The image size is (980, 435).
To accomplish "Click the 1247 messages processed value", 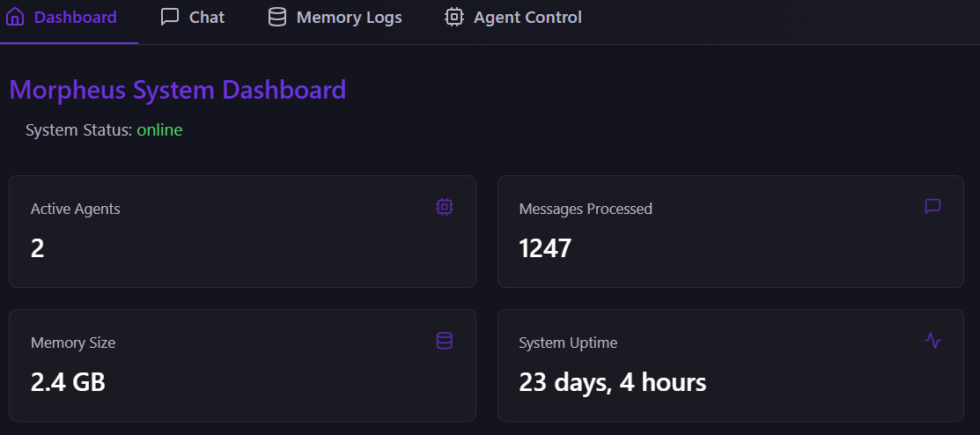I will pyautogui.click(x=545, y=248).
